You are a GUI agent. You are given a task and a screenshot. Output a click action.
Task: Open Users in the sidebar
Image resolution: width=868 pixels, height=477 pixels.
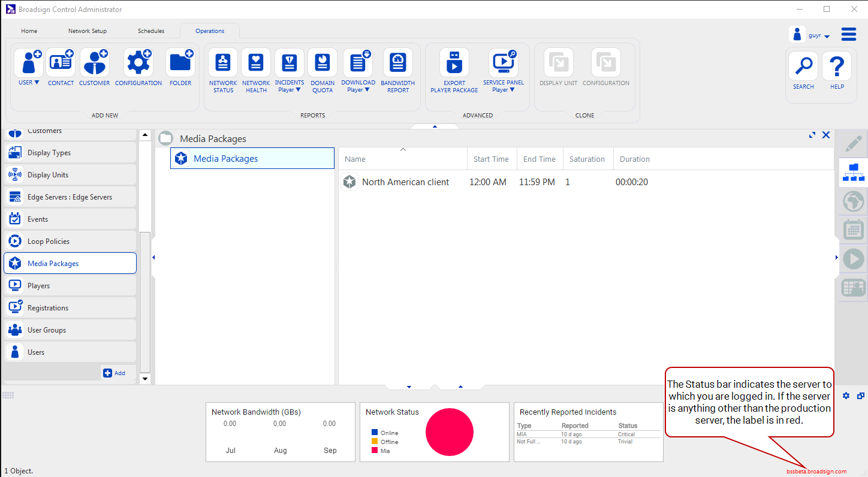[70, 352]
